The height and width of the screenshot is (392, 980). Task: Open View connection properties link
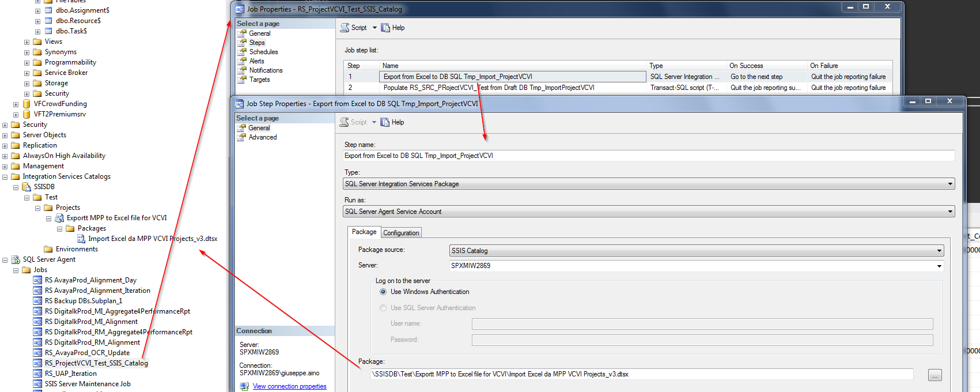point(289,386)
